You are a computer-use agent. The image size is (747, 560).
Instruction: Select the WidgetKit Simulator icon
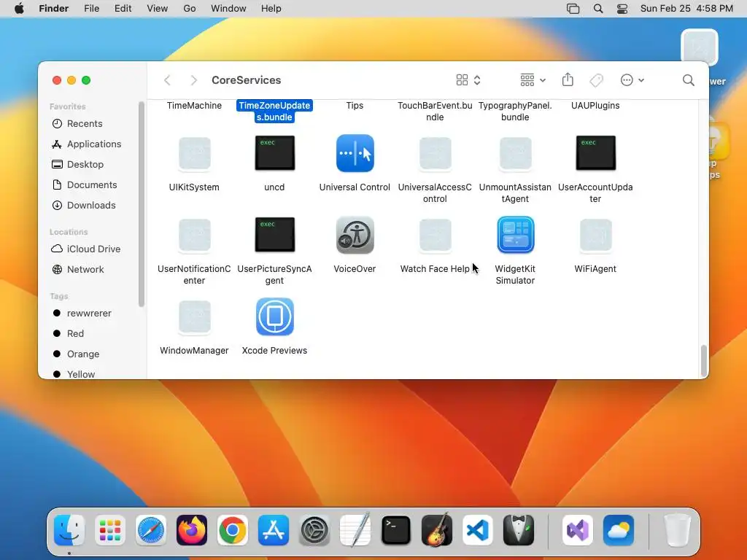[x=516, y=235]
